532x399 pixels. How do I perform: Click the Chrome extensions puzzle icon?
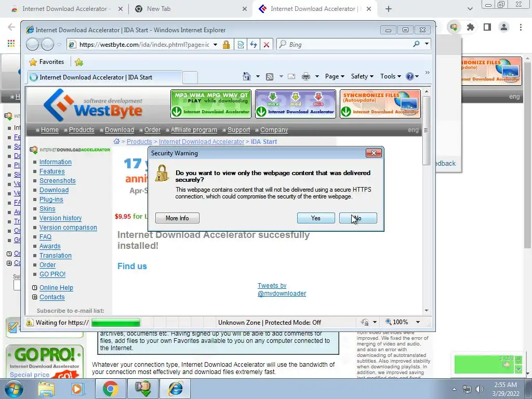pyautogui.click(x=471, y=27)
